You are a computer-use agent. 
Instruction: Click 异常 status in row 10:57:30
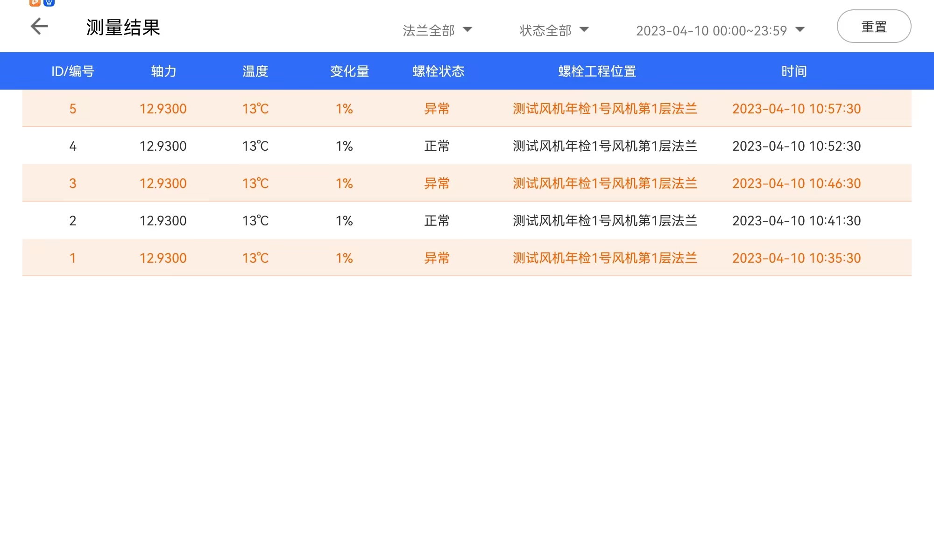click(437, 109)
